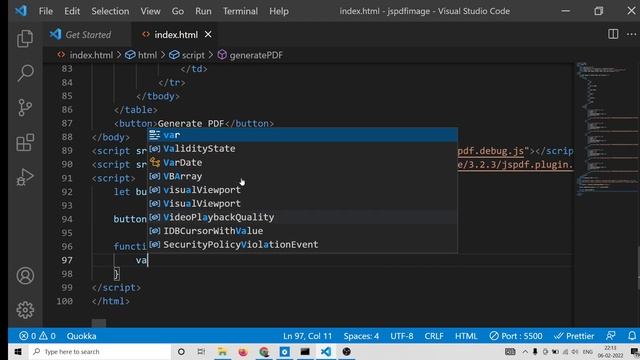Click Quokka in the status bar
The height and width of the screenshot is (360, 640).
(x=82, y=336)
